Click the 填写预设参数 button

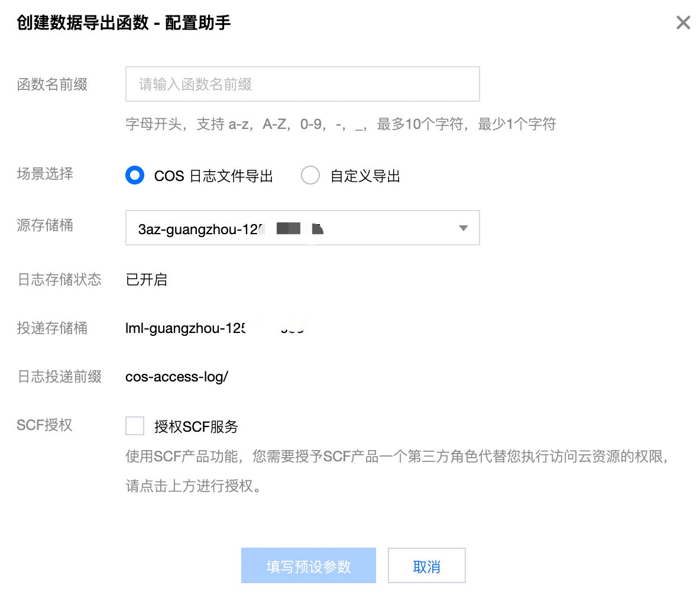click(x=309, y=565)
